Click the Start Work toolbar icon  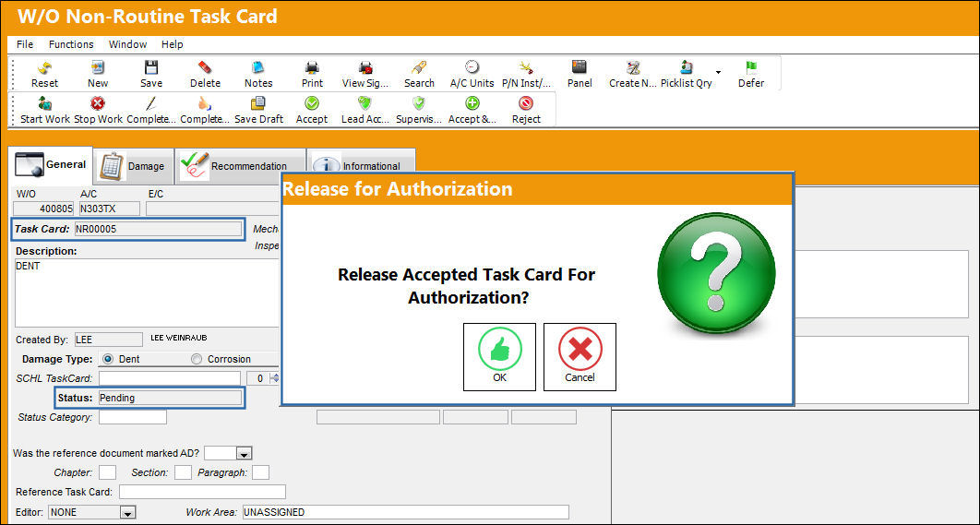click(x=44, y=103)
